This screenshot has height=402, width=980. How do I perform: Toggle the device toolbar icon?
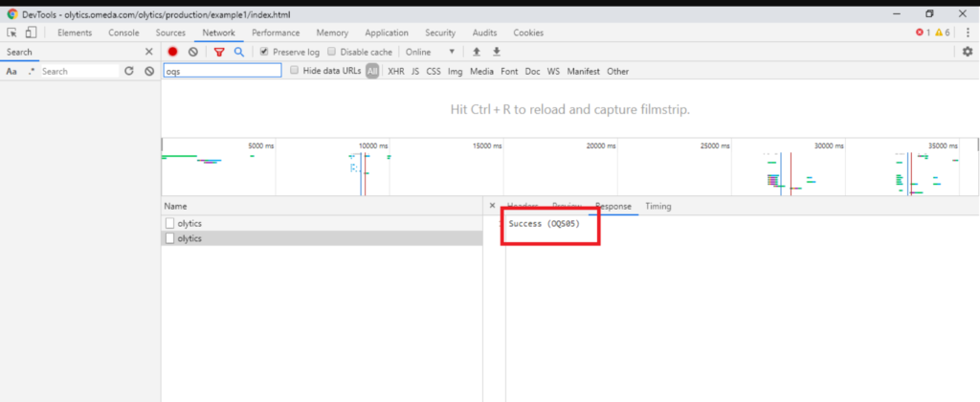point(31,33)
